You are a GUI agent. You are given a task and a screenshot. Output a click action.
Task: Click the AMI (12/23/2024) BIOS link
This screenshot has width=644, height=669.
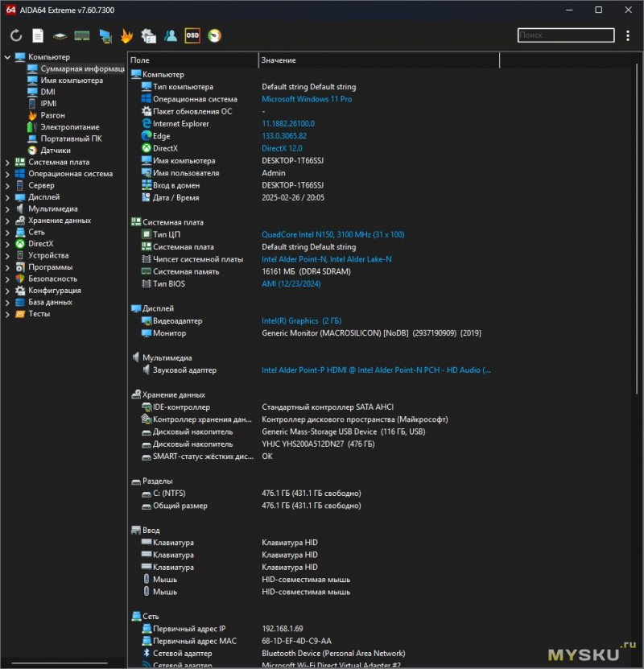pos(291,283)
